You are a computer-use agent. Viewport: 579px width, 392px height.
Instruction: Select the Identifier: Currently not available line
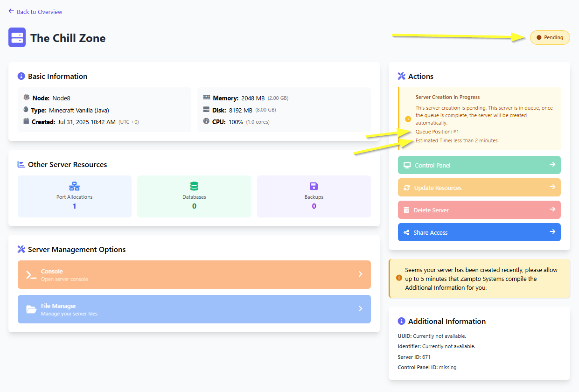(x=437, y=346)
